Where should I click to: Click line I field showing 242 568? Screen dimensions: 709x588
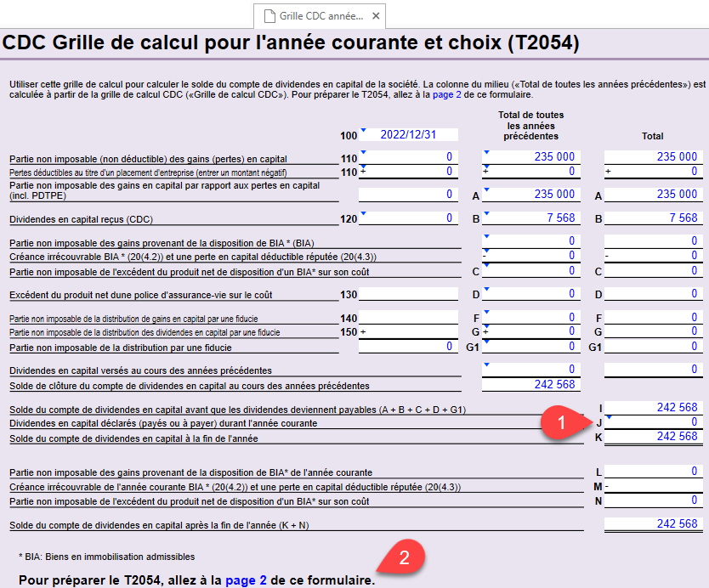point(654,408)
